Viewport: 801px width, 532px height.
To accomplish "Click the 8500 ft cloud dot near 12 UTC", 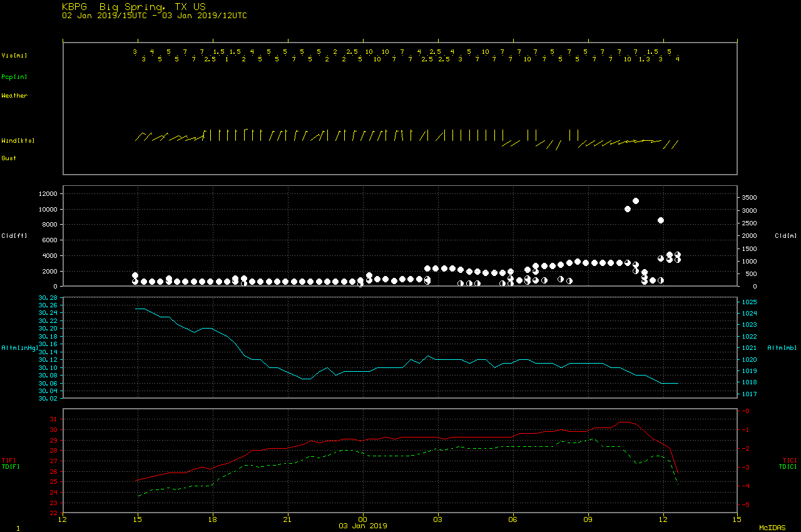I will coord(661,220).
